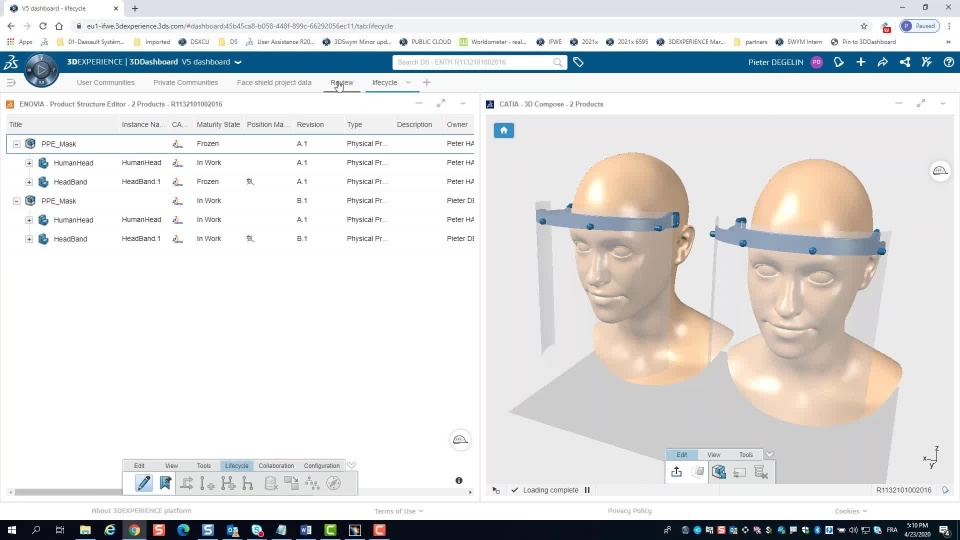This screenshot has width=960, height=540.
Task: Open notifications icon next to Pieter DEGELIN
Action: pos(839,62)
